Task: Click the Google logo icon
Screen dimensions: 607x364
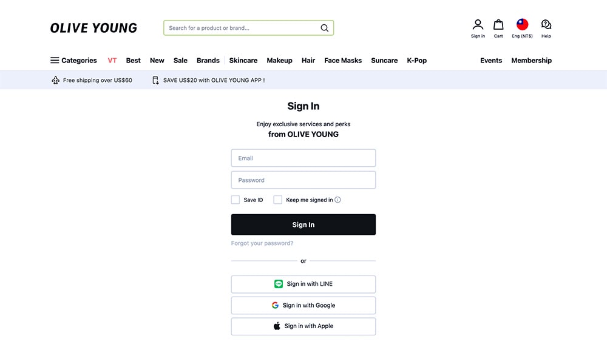Action: 275,305
